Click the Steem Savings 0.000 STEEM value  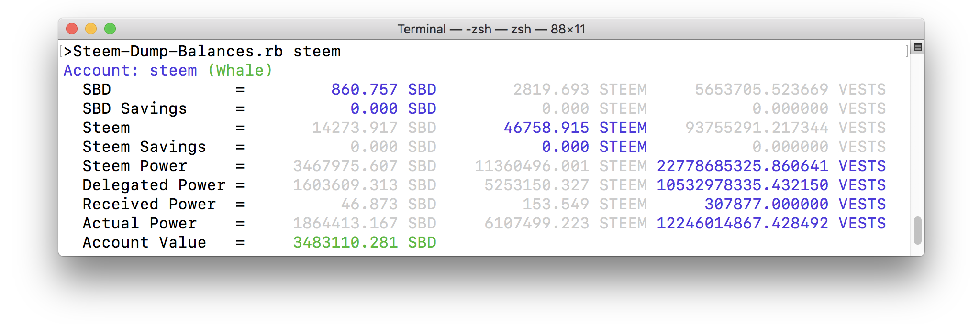coord(594,147)
